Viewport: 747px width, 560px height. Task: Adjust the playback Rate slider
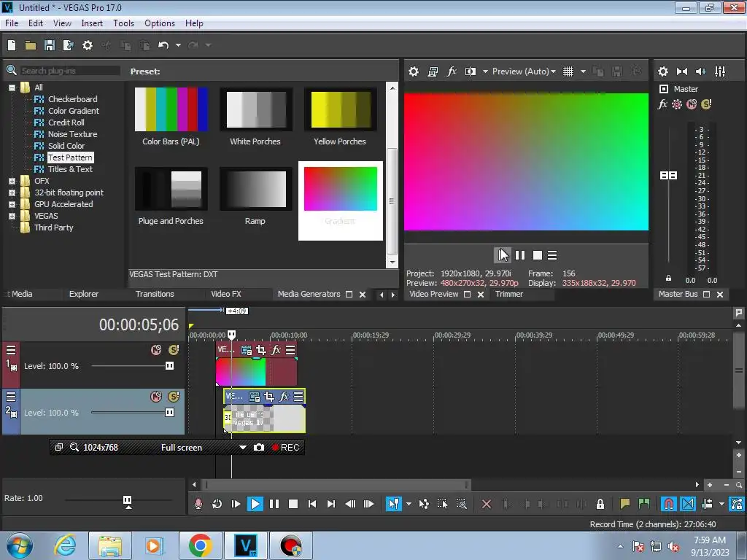click(127, 500)
